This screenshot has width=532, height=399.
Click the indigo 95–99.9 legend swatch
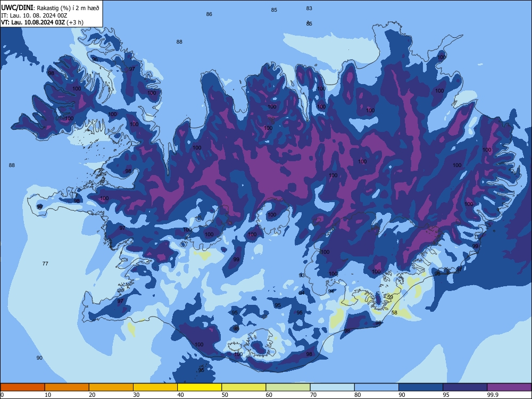tap(465, 387)
